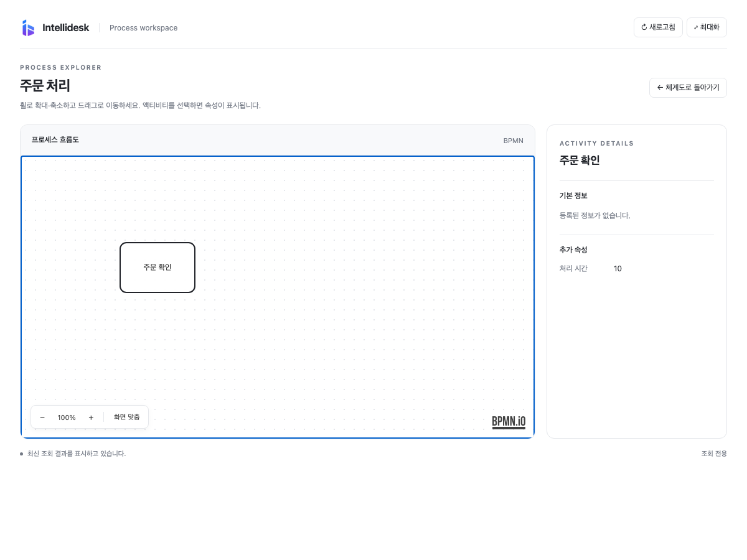Click the 새로고침 refresh button
747x560 pixels.
click(x=658, y=27)
